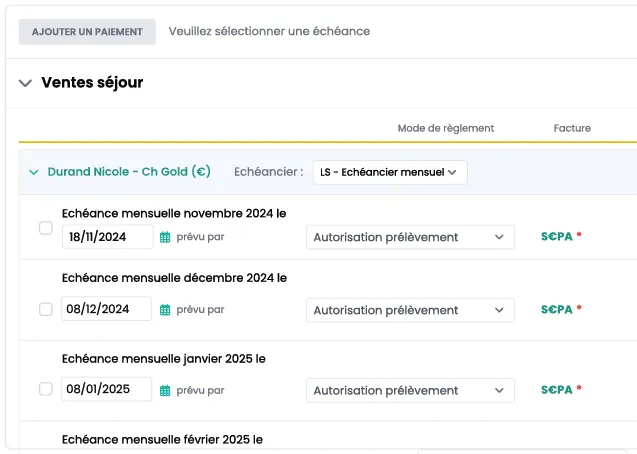Viewport: 637px width, 454px height.
Task: Click the Ventes séjour heading
Action: (92, 82)
